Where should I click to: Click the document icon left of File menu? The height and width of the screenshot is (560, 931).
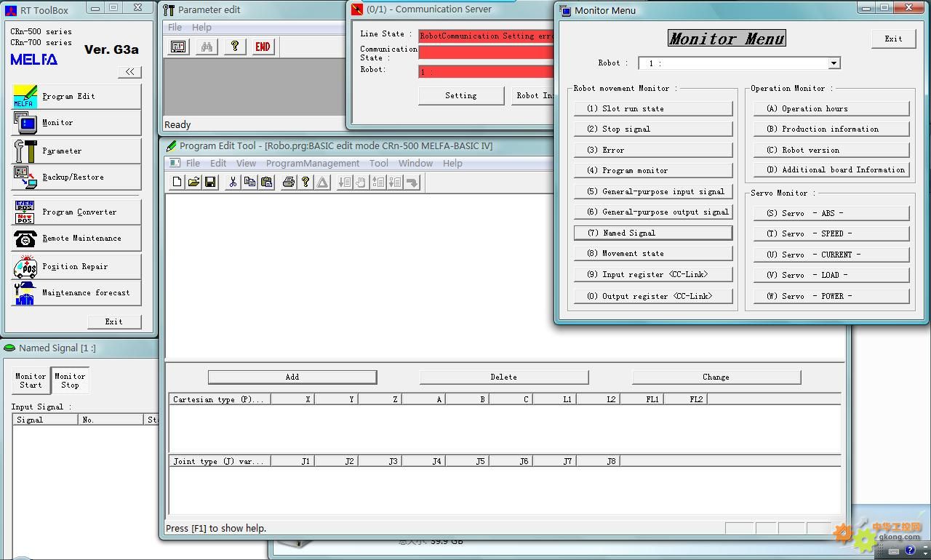[174, 163]
